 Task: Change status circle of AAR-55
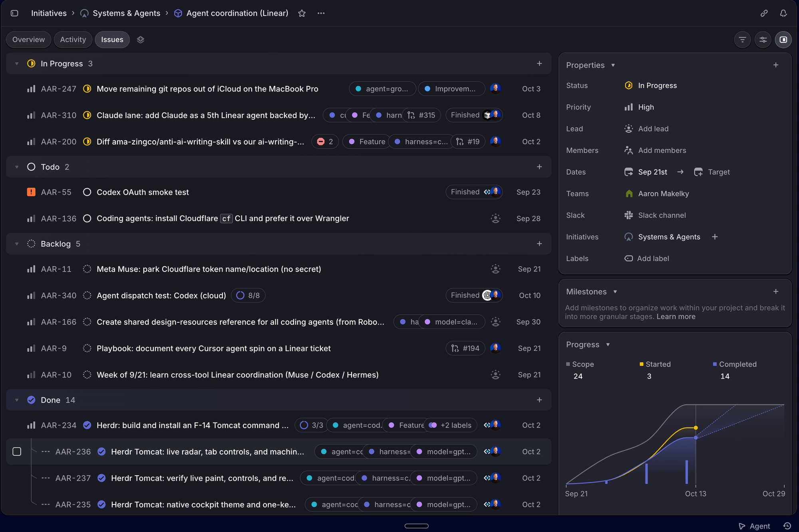coord(87,192)
